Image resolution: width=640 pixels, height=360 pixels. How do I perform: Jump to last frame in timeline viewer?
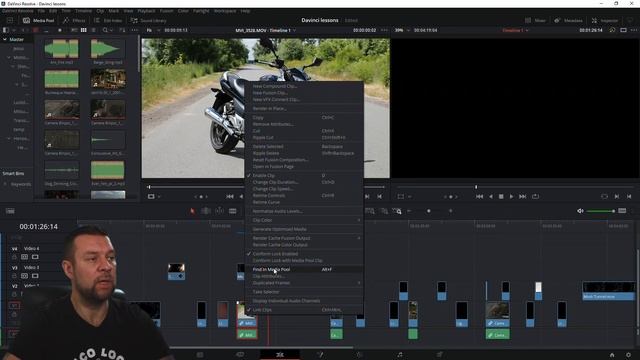click(x=522, y=196)
